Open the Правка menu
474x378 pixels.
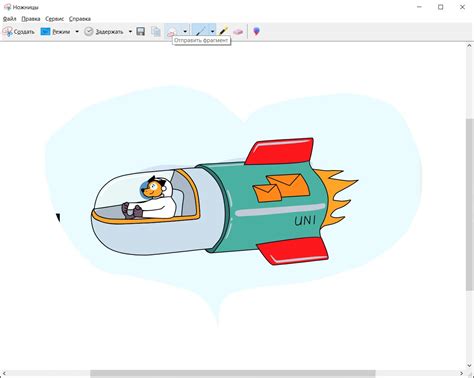click(x=31, y=19)
